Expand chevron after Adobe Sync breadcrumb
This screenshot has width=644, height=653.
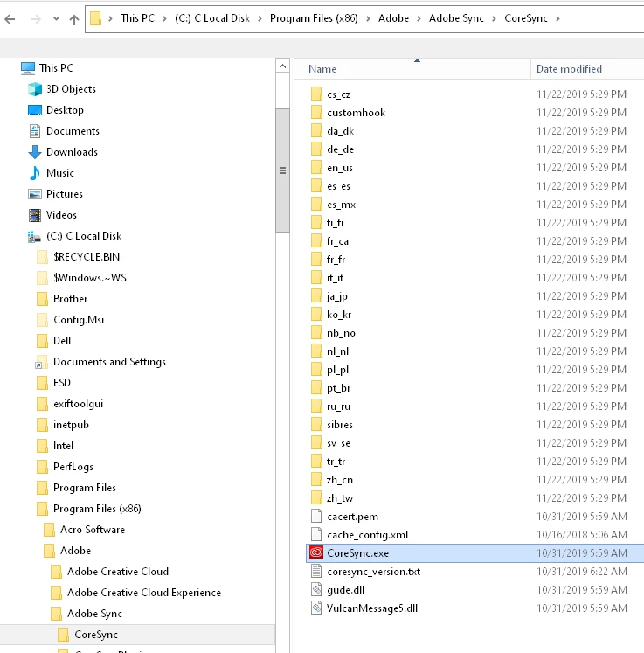[x=494, y=18]
